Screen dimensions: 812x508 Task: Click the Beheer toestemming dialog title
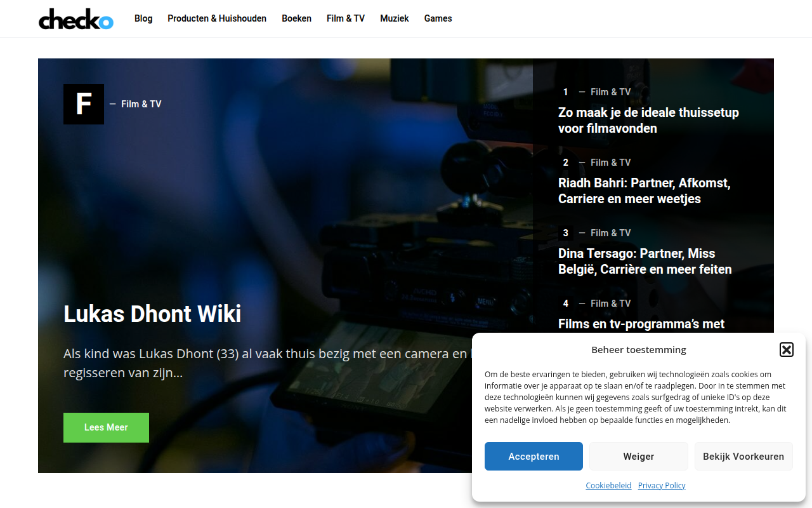[x=639, y=350]
